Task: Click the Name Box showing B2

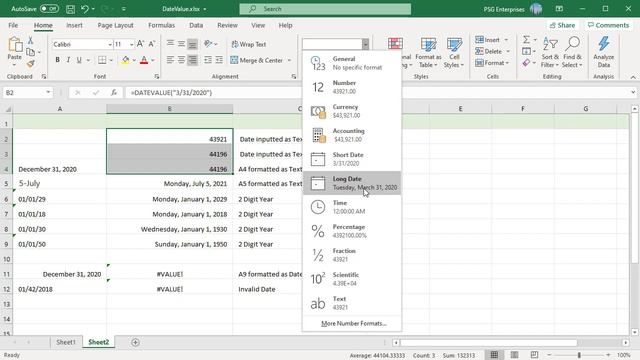Action: pyautogui.click(x=27, y=93)
